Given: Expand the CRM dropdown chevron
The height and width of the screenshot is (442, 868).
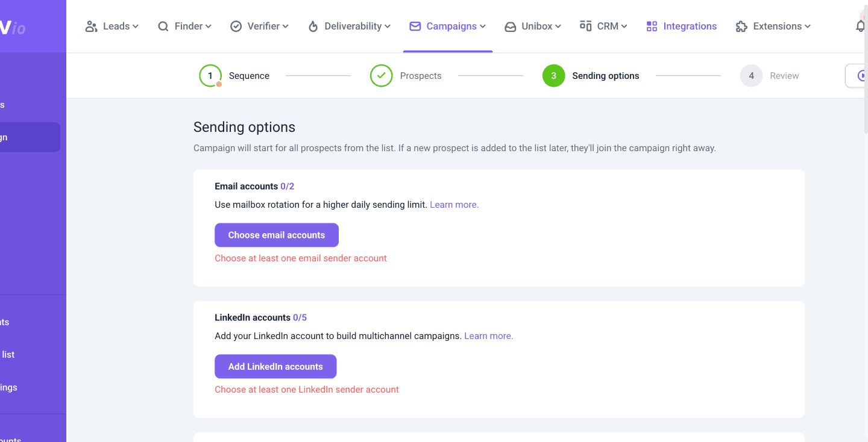Looking at the screenshot, I should click(x=624, y=26).
